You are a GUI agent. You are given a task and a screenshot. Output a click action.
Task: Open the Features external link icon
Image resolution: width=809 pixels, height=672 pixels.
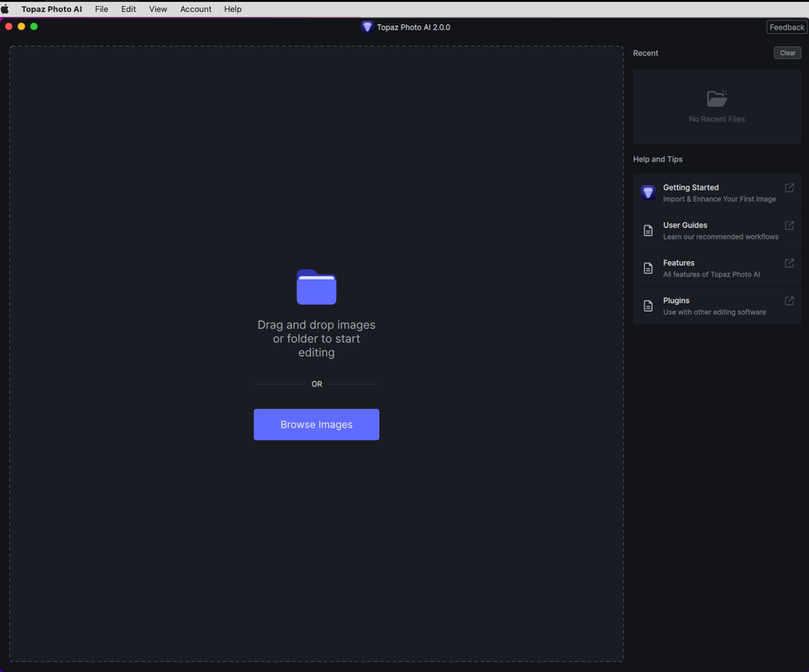(x=789, y=263)
